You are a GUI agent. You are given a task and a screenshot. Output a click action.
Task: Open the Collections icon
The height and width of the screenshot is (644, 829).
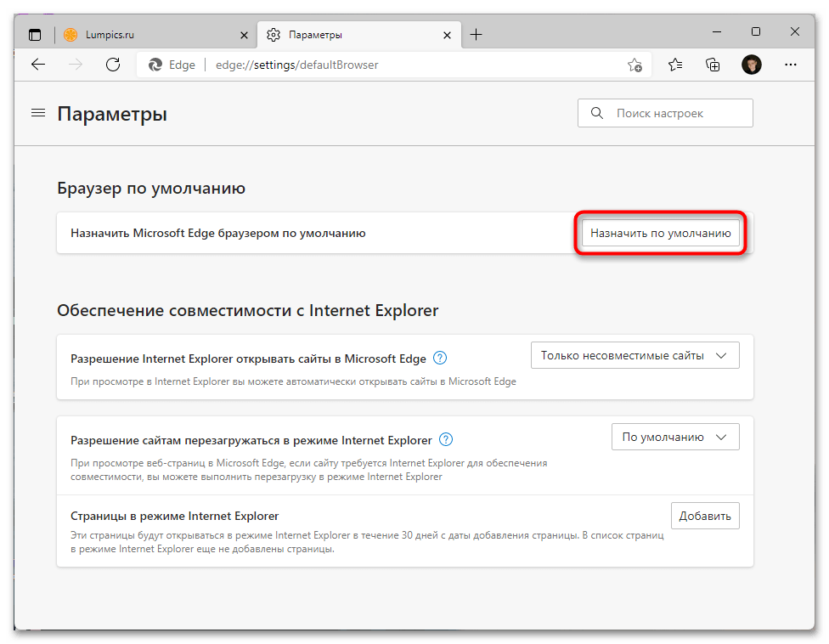pyautogui.click(x=713, y=65)
